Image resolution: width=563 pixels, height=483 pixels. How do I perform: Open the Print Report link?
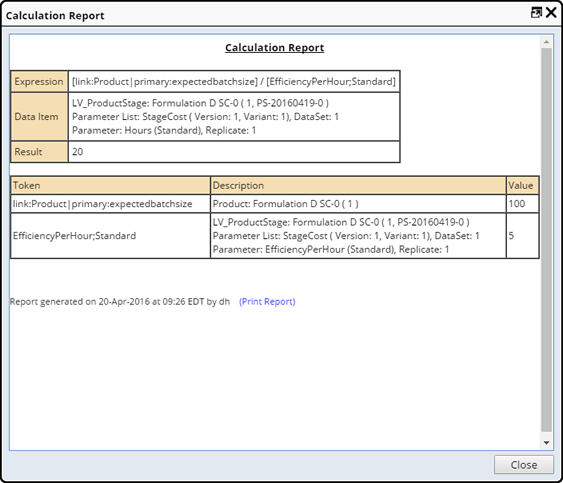(x=267, y=302)
